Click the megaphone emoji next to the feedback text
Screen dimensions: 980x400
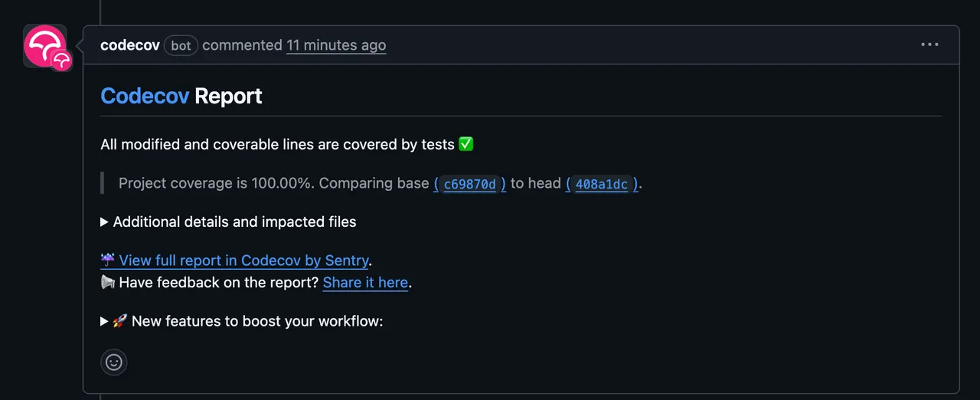tap(108, 283)
